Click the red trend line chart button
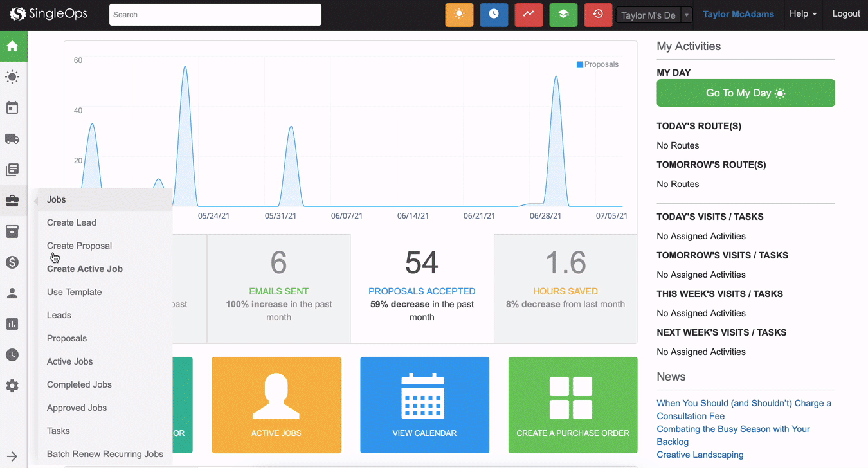 click(529, 15)
